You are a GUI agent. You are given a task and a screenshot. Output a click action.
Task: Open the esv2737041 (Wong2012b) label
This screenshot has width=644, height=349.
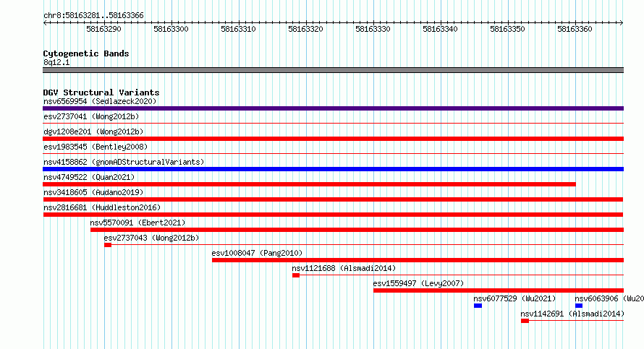click(x=91, y=116)
